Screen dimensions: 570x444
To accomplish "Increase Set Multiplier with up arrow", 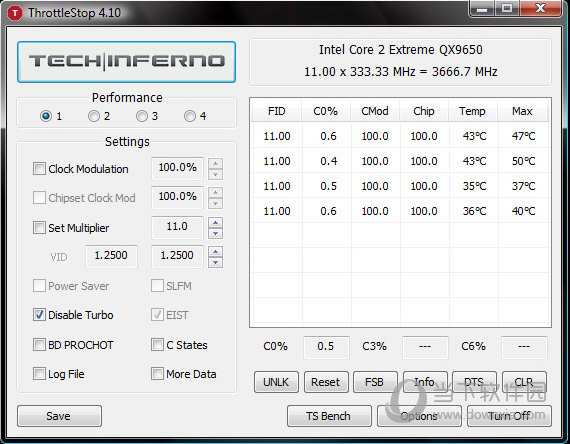I will coord(216,222).
